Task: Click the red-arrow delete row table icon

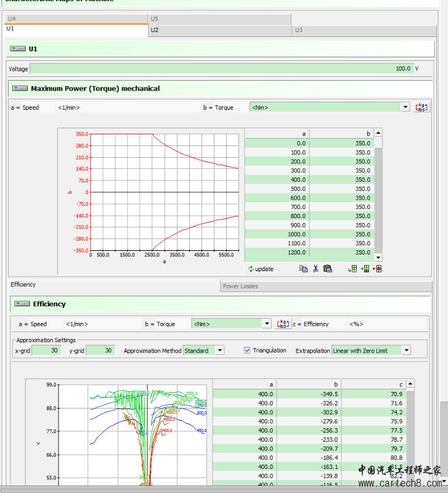Action: (x=377, y=269)
